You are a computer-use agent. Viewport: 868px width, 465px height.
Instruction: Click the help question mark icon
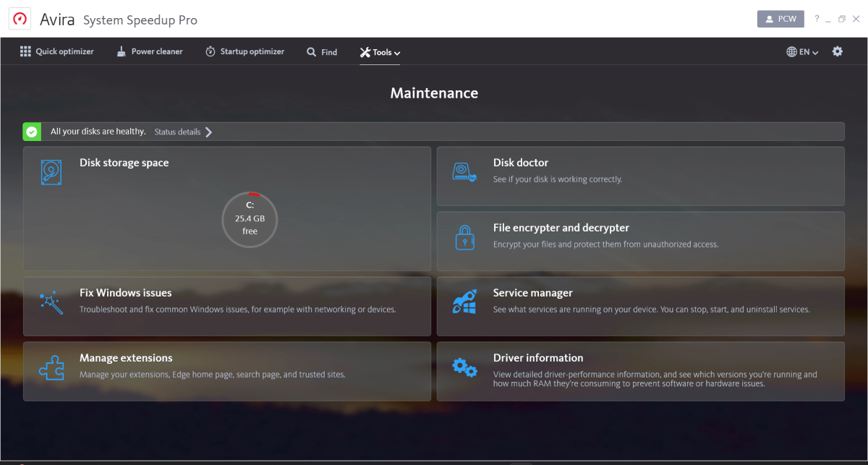tap(817, 19)
